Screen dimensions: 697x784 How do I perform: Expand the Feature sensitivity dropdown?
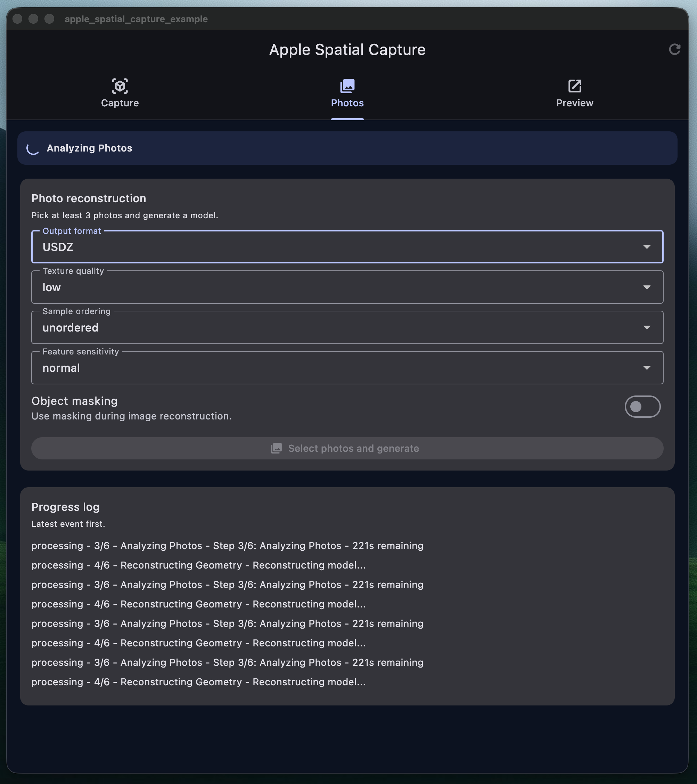pyautogui.click(x=347, y=367)
